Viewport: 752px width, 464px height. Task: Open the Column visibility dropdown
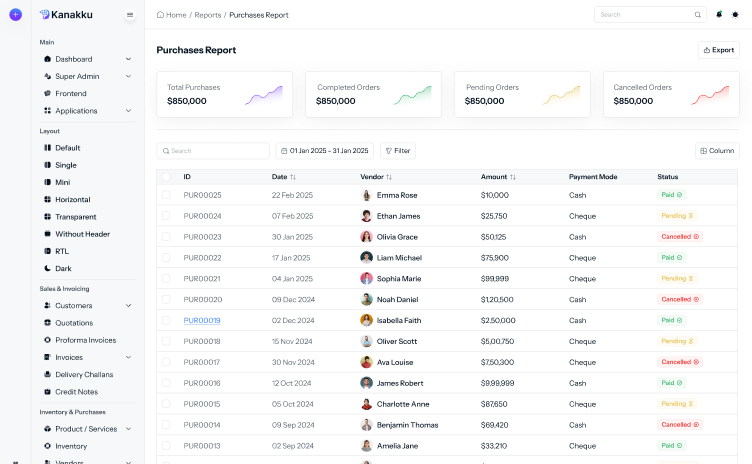717,151
